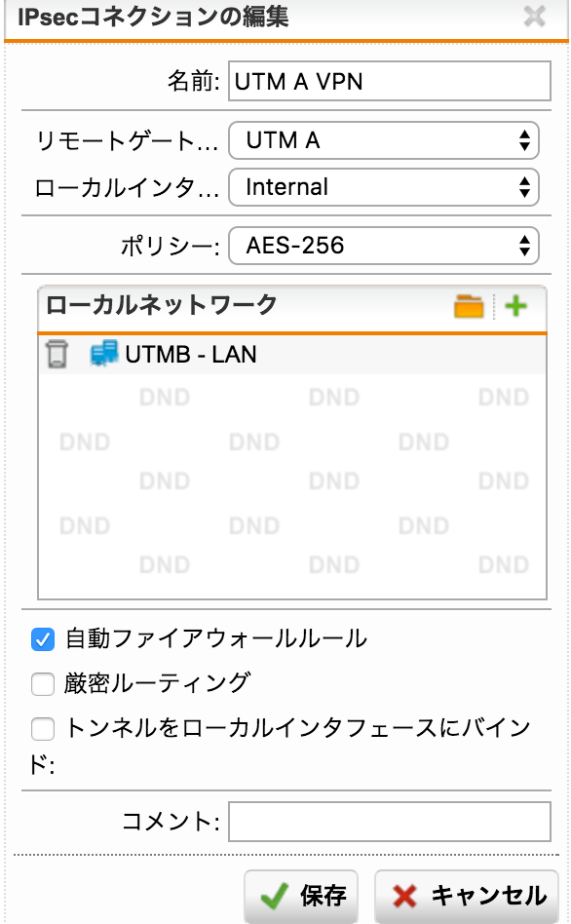
Task: Click the empty DND drop area
Action: point(292,486)
